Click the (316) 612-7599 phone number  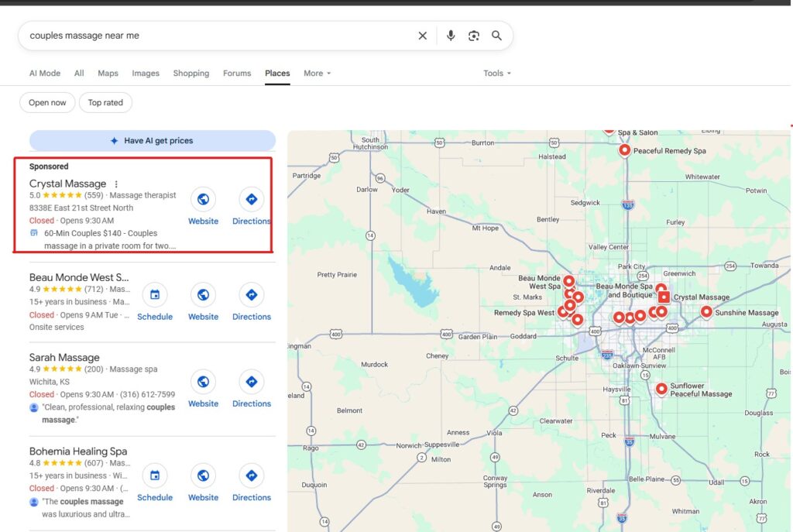148,394
